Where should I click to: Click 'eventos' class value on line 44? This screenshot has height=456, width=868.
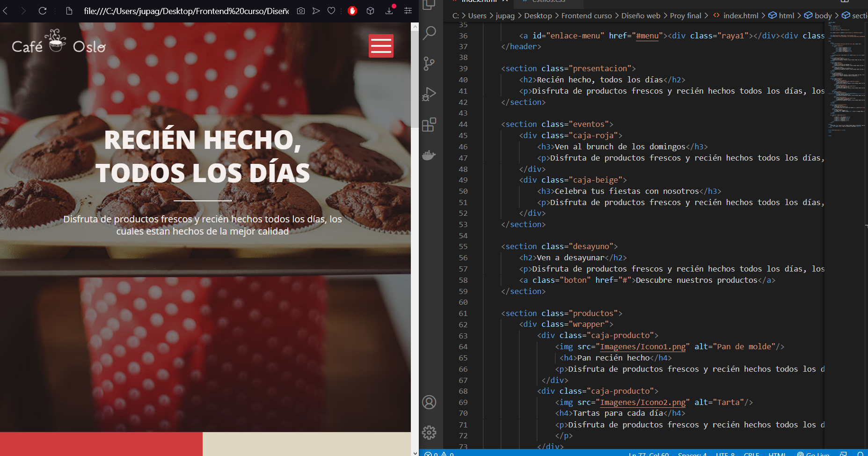coord(589,124)
